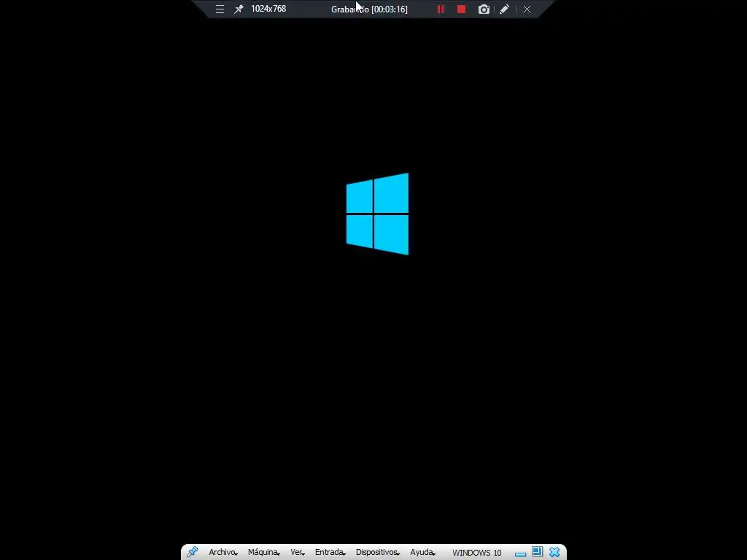Screen dimensions: 747x560
Task: Open the Entrada menu
Action: tap(330, 553)
